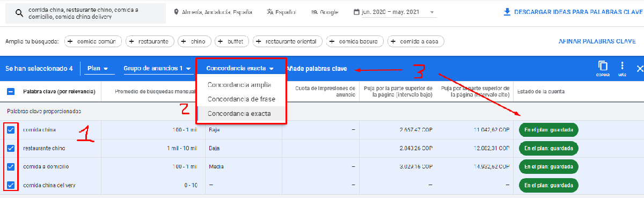Viewport: 644px width, 198px height.
Task: Click the 'Palabras clave proporcionadas' section label
Action: [x=43, y=111]
